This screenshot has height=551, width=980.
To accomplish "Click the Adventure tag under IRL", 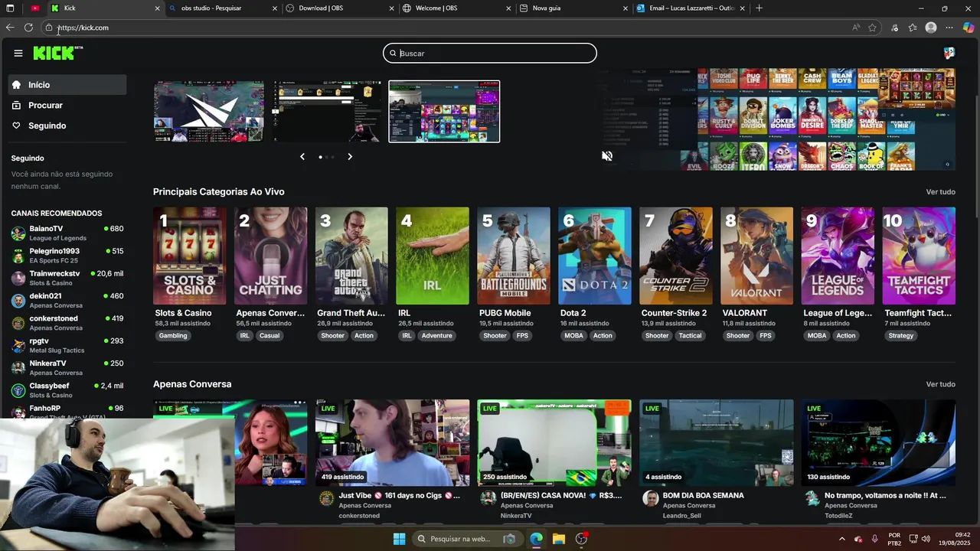I will click(x=437, y=336).
